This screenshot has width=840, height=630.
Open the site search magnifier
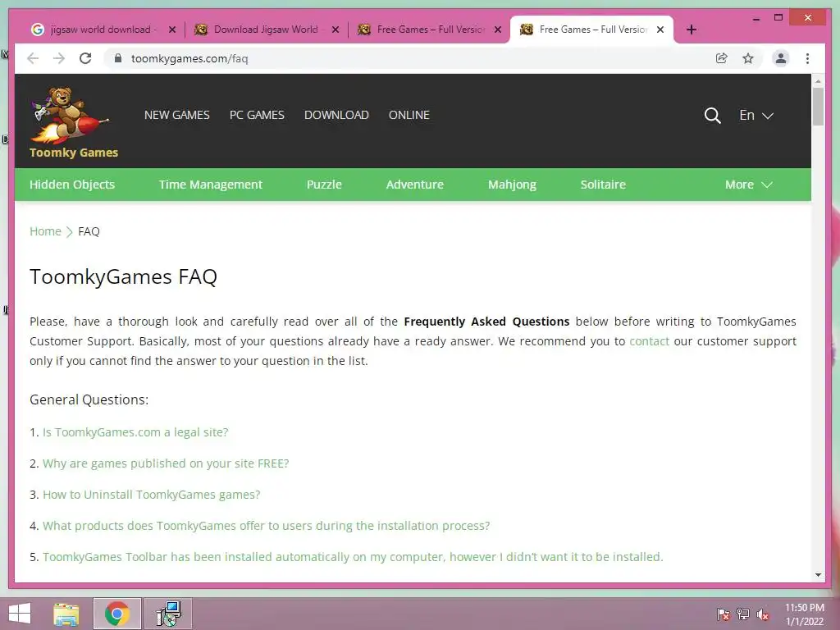click(712, 115)
